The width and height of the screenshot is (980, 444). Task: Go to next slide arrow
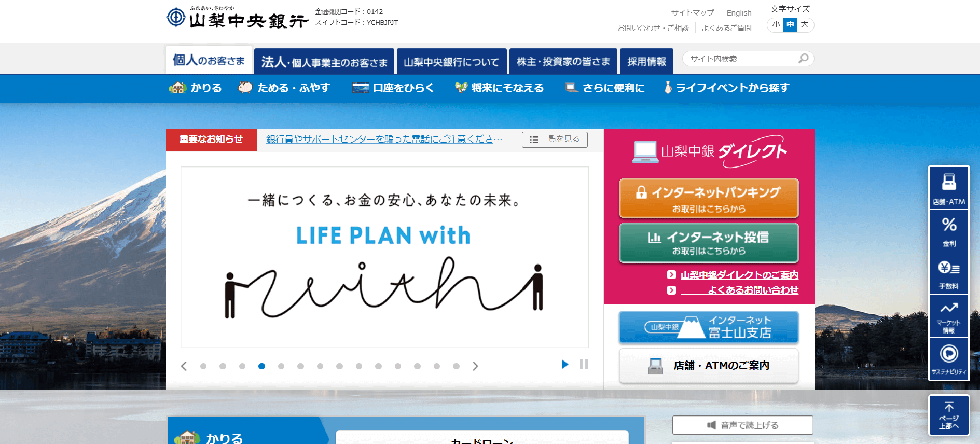click(x=475, y=366)
